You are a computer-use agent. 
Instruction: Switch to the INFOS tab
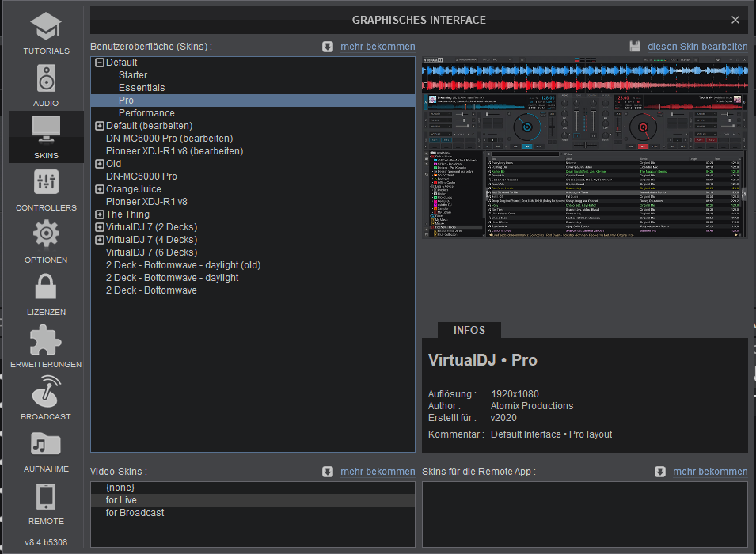tap(469, 330)
